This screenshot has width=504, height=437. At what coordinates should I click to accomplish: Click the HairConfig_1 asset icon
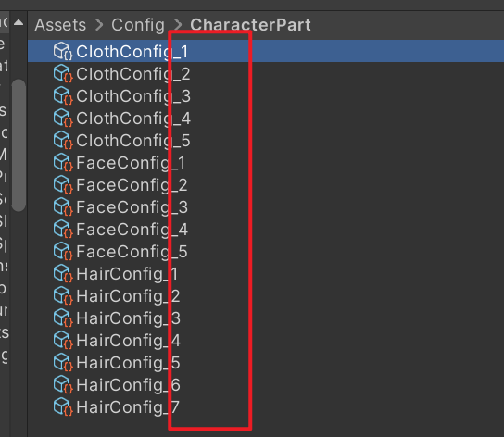click(63, 274)
